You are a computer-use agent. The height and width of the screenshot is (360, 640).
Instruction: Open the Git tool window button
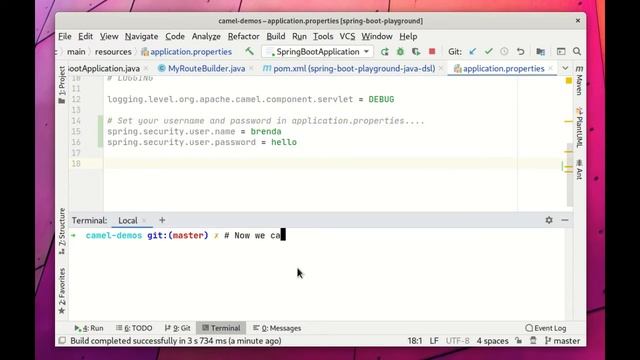click(x=178, y=328)
